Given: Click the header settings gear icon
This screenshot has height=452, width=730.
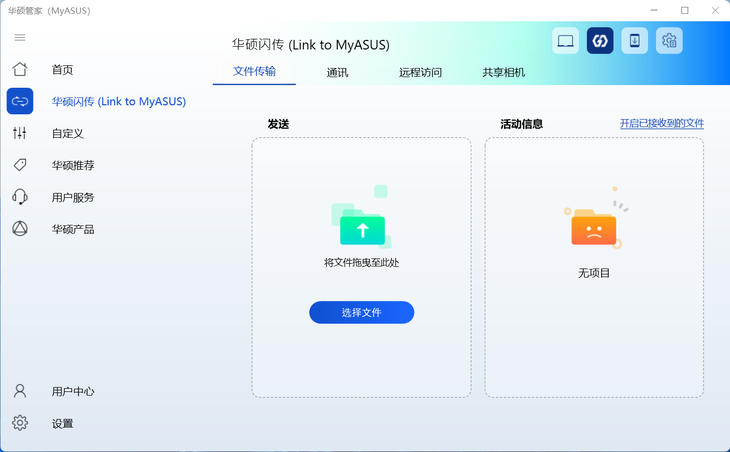Looking at the screenshot, I should (x=669, y=40).
